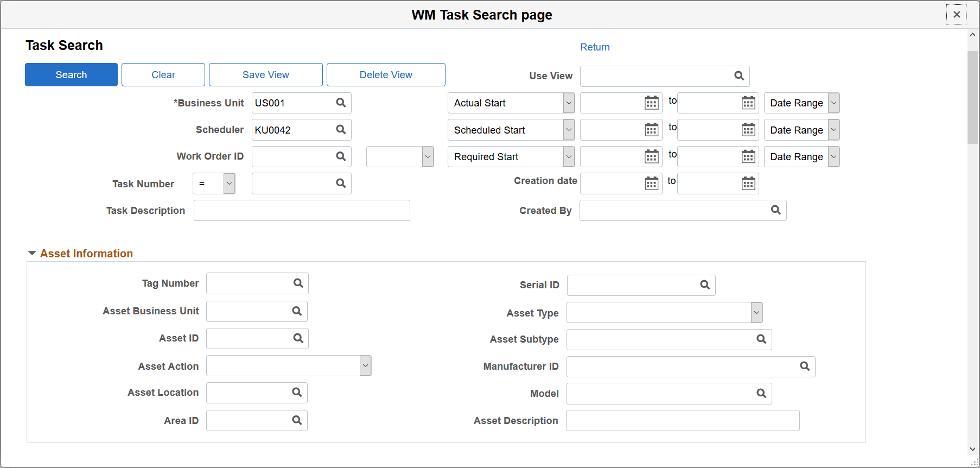Focus the Asset Description input field

683,420
